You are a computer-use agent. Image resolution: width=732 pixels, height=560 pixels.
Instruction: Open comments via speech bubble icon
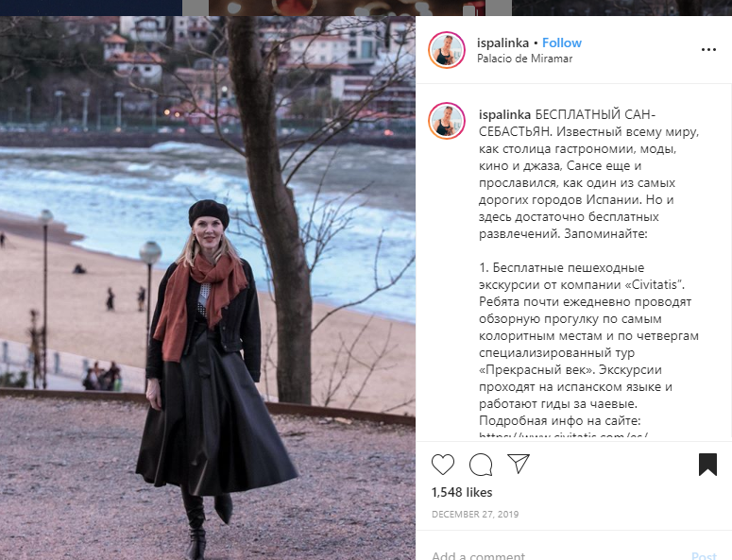click(481, 465)
